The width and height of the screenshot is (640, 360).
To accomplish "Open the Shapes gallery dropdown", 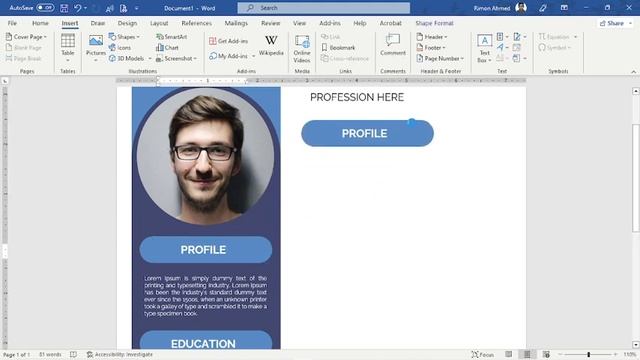I will pos(124,37).
